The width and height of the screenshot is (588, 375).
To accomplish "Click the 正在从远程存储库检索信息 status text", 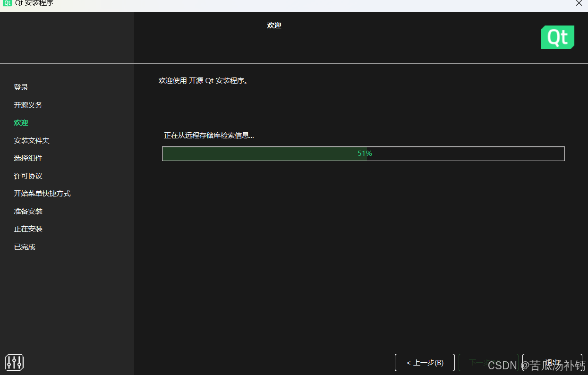I will tap(209, 136).
